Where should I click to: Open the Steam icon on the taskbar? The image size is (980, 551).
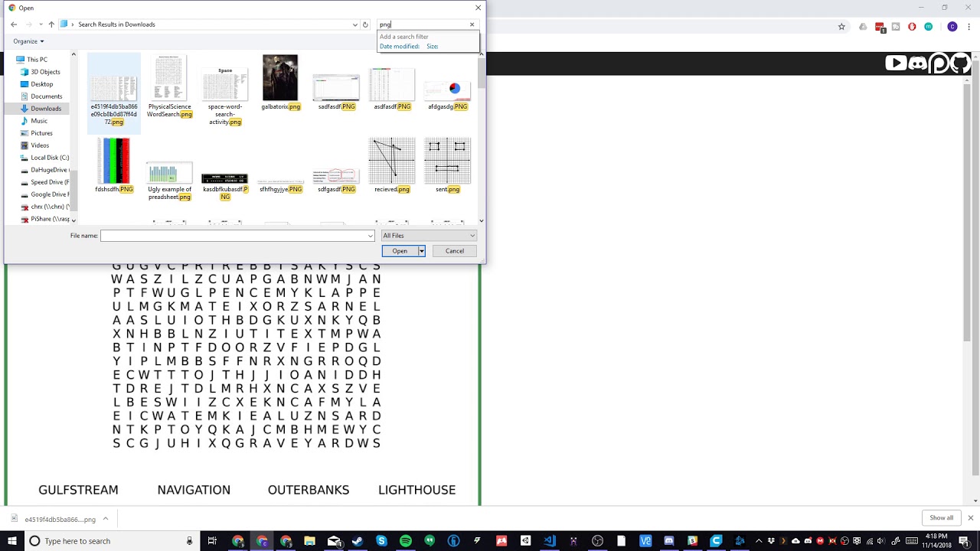pos(358,541)
